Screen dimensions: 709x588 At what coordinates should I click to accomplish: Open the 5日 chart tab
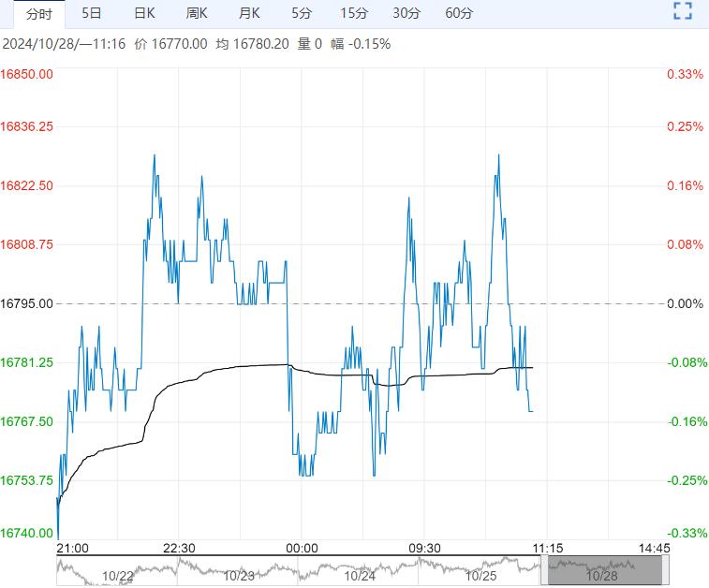[x=92, y=13]
